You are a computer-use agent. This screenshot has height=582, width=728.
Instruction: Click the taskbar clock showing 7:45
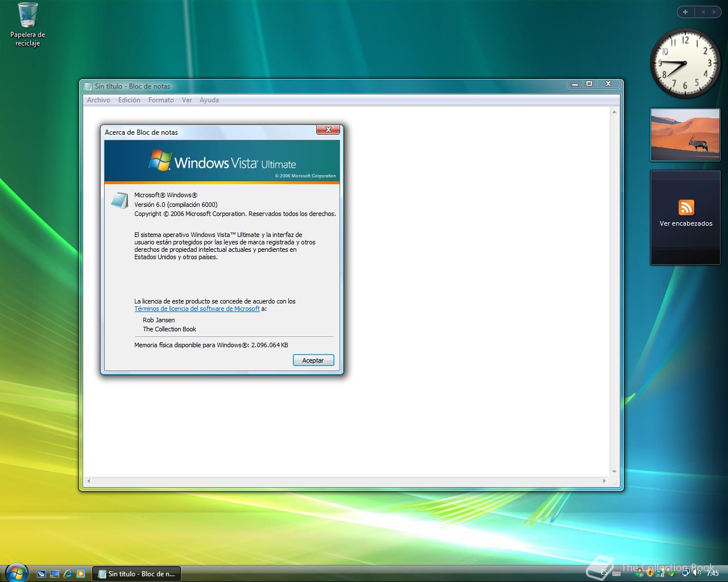(x=713, y=573)
